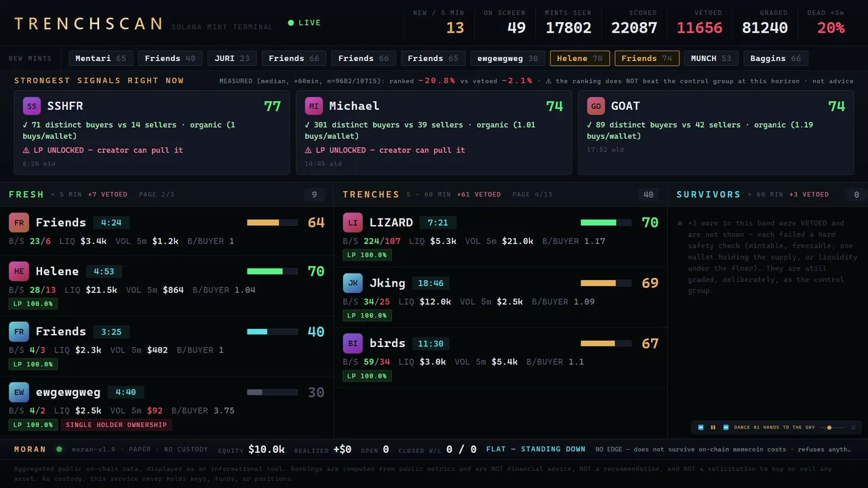Click the VETOED counter 11656
The image size is (868, 488).
pyautogui.click(x=700, y=28)
